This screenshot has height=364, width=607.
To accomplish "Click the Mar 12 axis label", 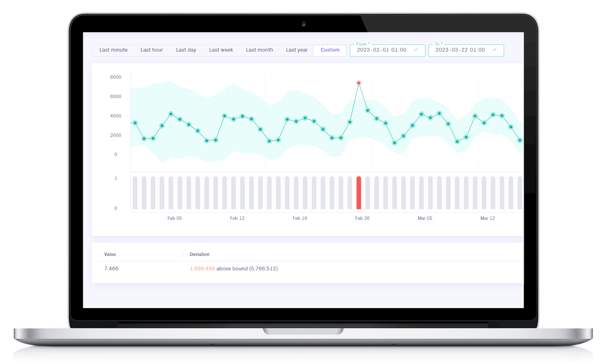I will pyautogui.click(x=487, y=218).
